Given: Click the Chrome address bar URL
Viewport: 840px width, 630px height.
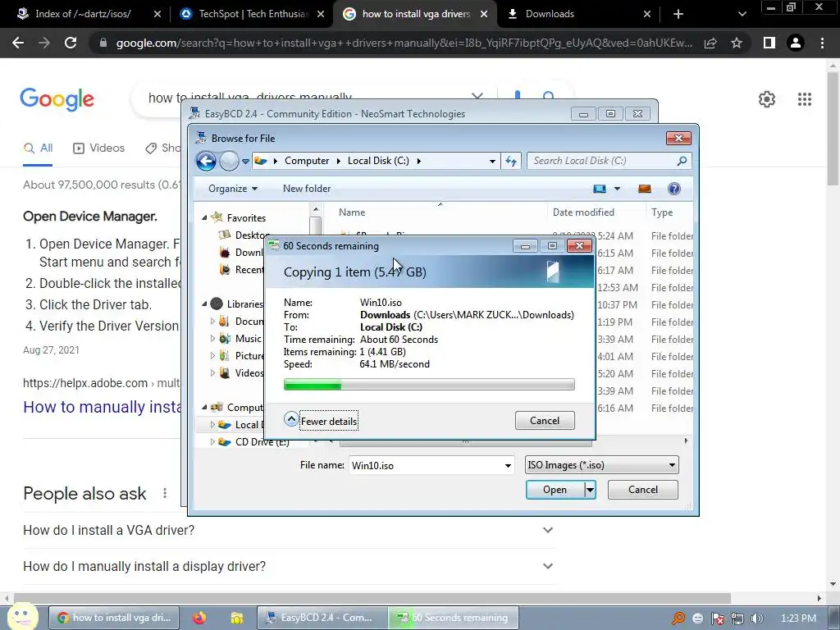Looking at the screenshot, I should click(404, 43).
